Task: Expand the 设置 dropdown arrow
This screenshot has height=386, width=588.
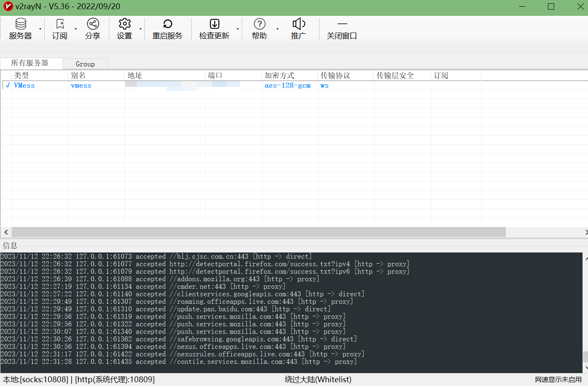Action: pyautogui.click(x=141, y=29)
